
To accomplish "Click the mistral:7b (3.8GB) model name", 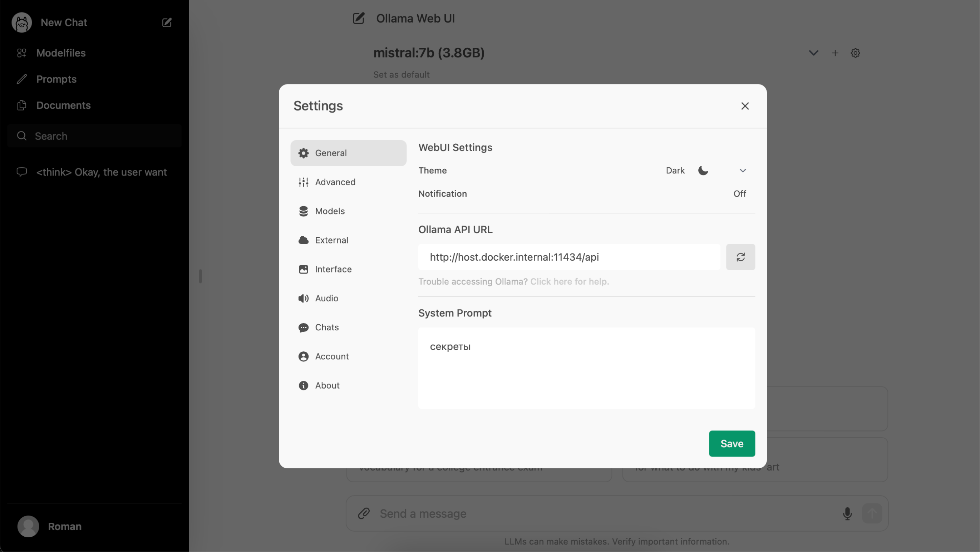I will [429, 53].
